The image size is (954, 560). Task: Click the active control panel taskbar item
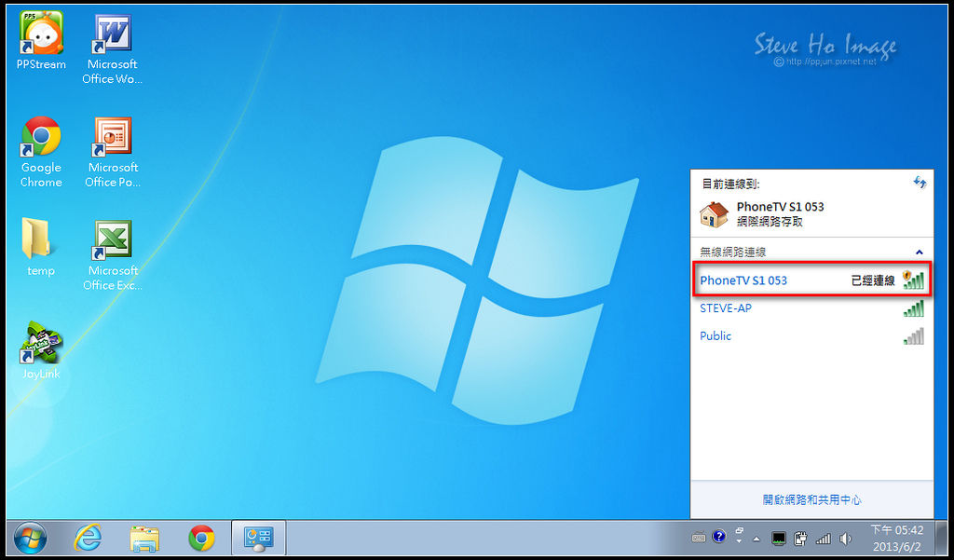pos(259,539)
